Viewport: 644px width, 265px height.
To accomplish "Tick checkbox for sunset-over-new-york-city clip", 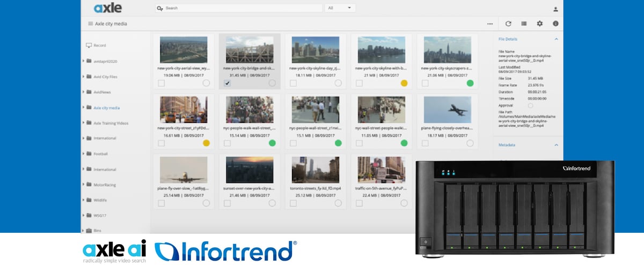I will [227, 203].
